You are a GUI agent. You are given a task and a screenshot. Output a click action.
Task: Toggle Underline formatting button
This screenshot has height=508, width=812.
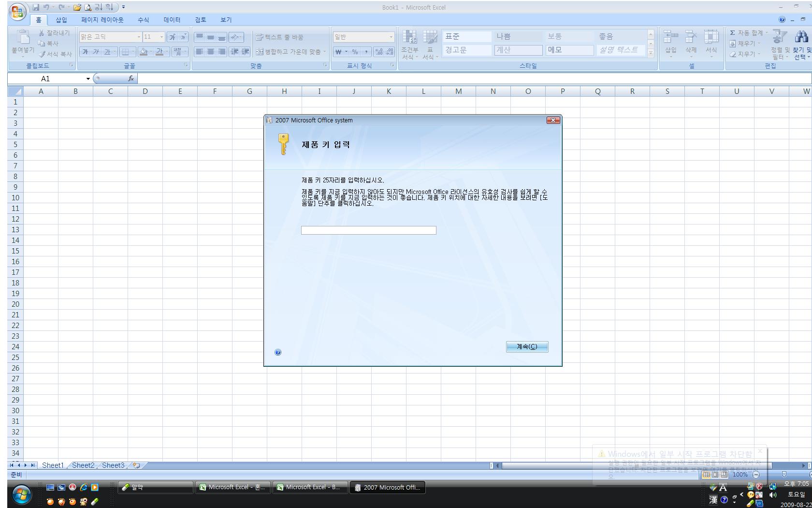107,52
